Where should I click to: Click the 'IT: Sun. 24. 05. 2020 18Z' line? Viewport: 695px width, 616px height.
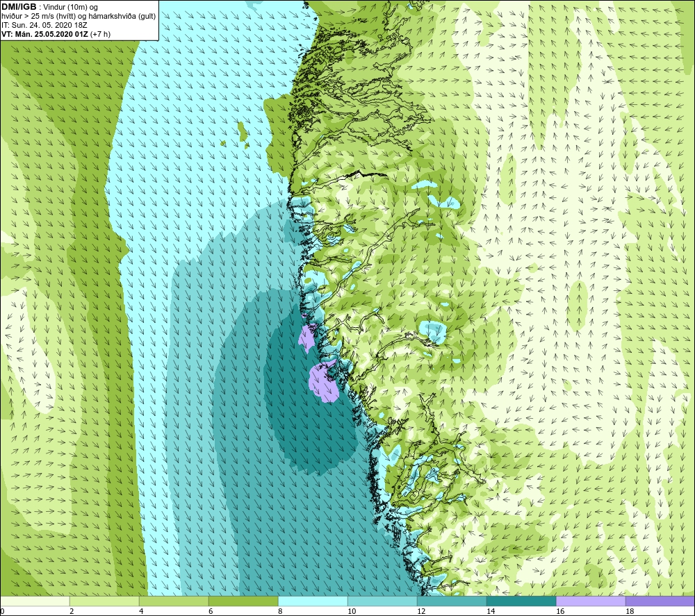click(44, 25)
